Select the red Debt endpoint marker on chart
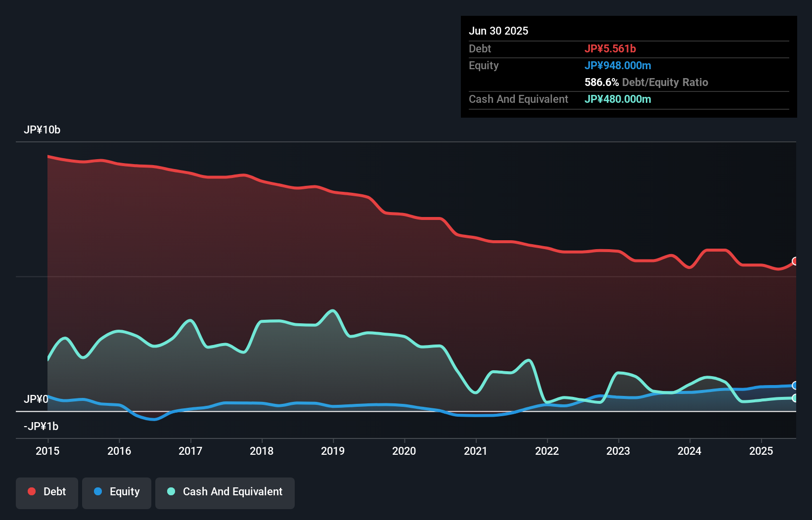812x520 pixels. [795, 261]
